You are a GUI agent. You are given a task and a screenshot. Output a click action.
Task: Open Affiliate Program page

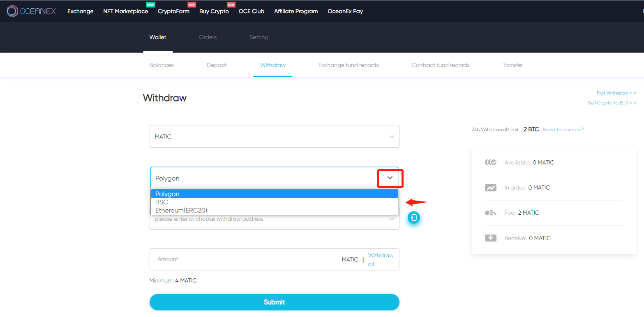296,11
